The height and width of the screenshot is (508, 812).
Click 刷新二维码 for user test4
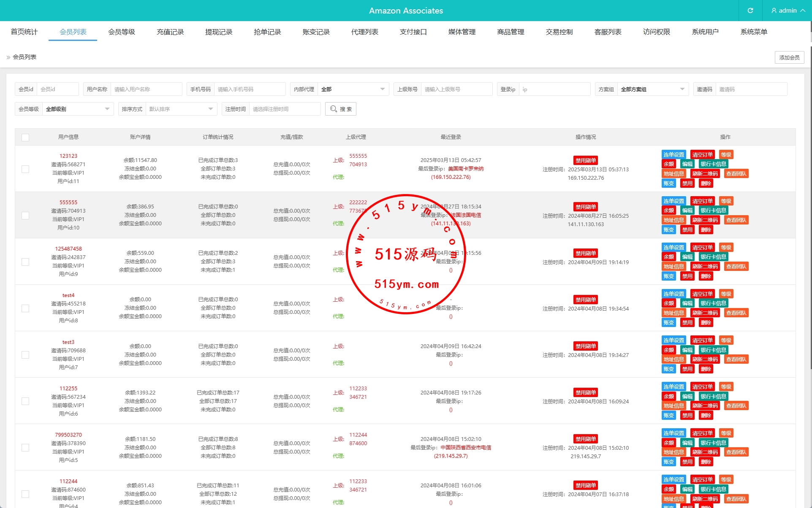coord(704,313)
